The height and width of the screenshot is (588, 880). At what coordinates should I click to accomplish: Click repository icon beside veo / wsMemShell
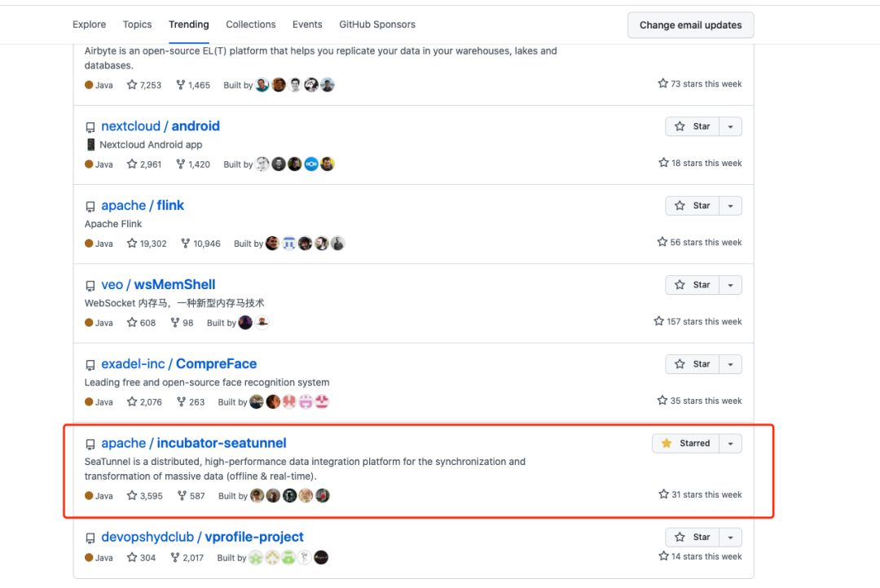pyautogui.click(x=90, y=286)
